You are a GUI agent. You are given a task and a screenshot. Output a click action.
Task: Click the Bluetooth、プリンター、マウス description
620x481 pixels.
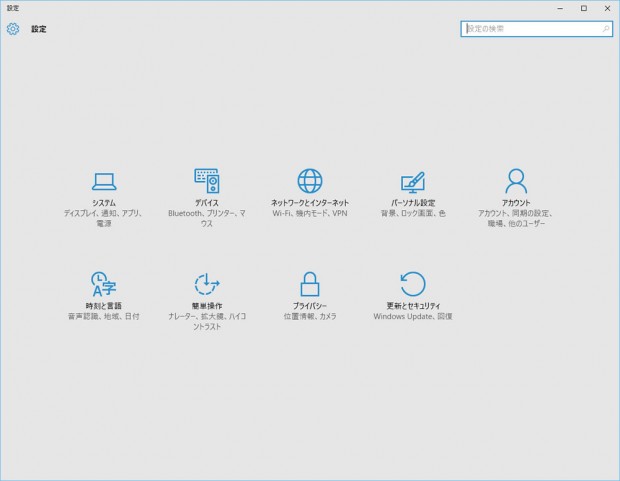[207, 218]
